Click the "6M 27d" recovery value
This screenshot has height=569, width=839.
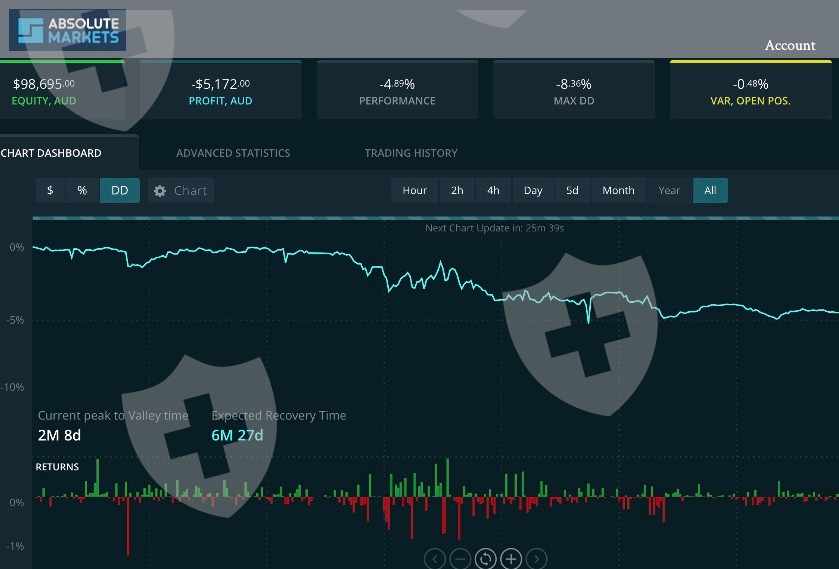(237, 435)
